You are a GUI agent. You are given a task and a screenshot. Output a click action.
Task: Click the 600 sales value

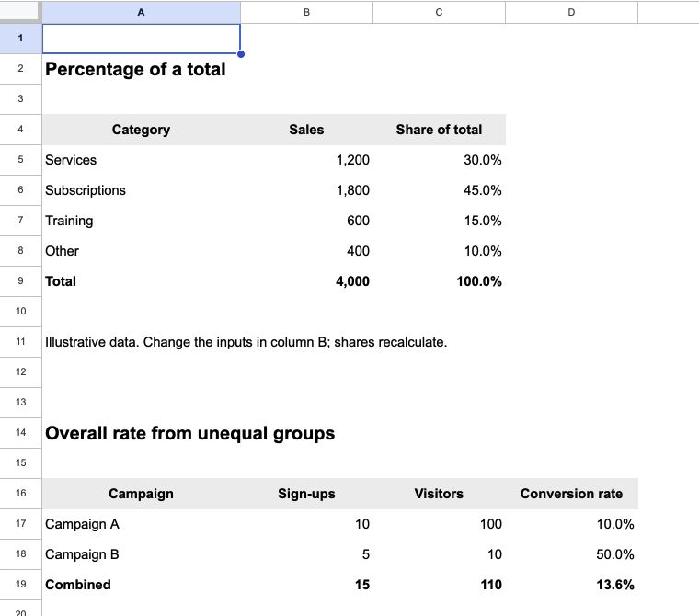pyautogui.click(x=306, y=221)
